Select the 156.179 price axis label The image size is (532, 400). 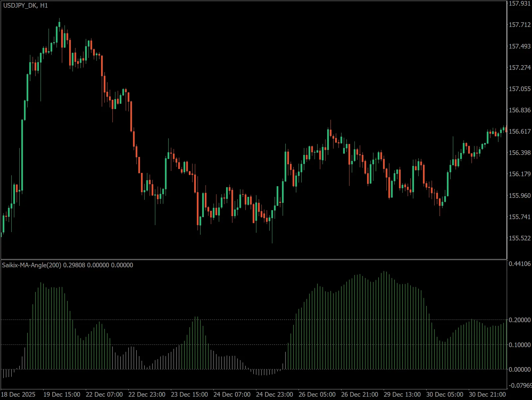520,174
